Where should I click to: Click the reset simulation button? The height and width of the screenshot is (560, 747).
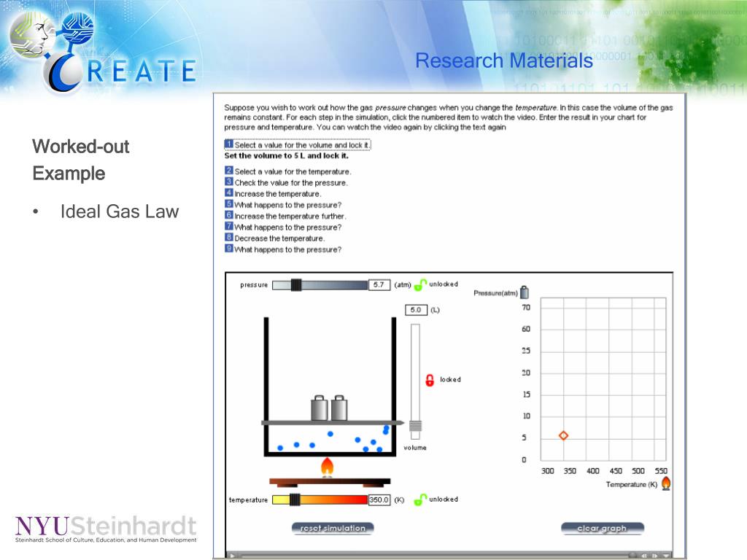coord(333,528)
